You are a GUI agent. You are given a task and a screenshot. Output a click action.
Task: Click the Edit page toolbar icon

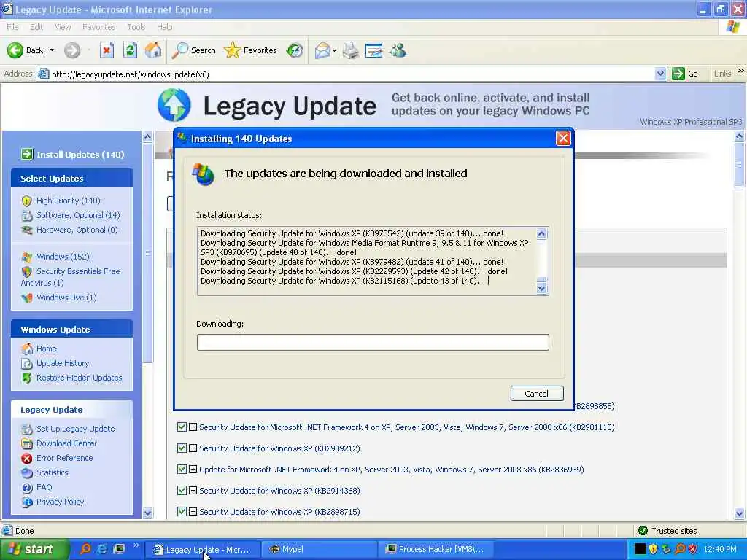tap(374, 50)
